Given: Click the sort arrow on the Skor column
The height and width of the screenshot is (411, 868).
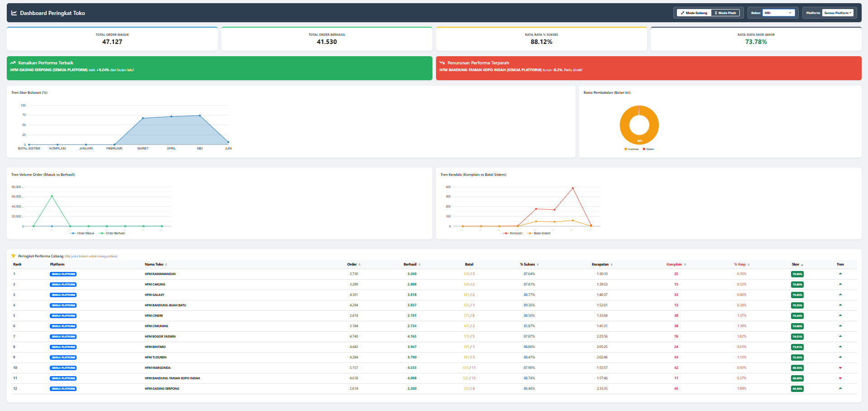Looking at the screenshot, I should 802,265.
